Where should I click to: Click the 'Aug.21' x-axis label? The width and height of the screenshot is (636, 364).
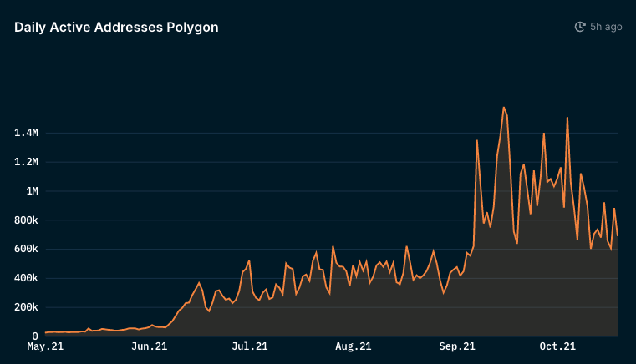354,346
